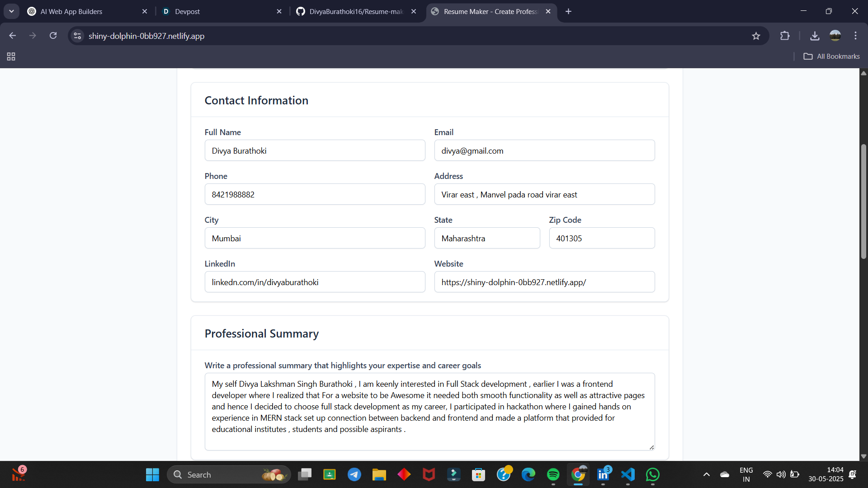Show hidden system tray icons chevron
Screen dimensions: 868x488
pos(706,474)
